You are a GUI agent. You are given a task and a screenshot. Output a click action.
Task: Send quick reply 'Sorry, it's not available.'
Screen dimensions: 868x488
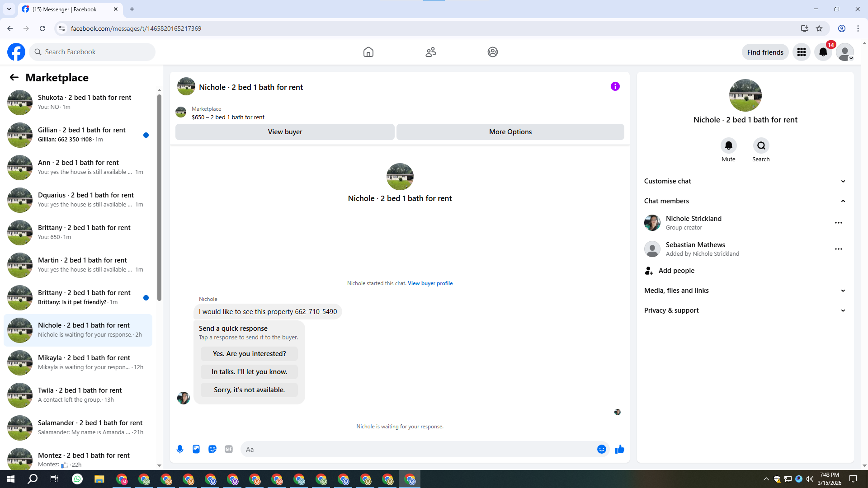pyautogui.click(x=250, y=390)
